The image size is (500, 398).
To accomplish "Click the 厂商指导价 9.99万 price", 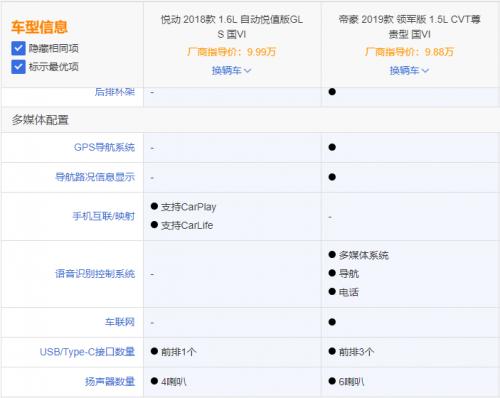I will (232, 52).
